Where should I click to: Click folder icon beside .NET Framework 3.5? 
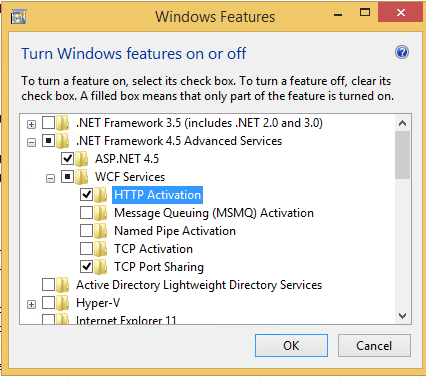(x=63, y=123)
